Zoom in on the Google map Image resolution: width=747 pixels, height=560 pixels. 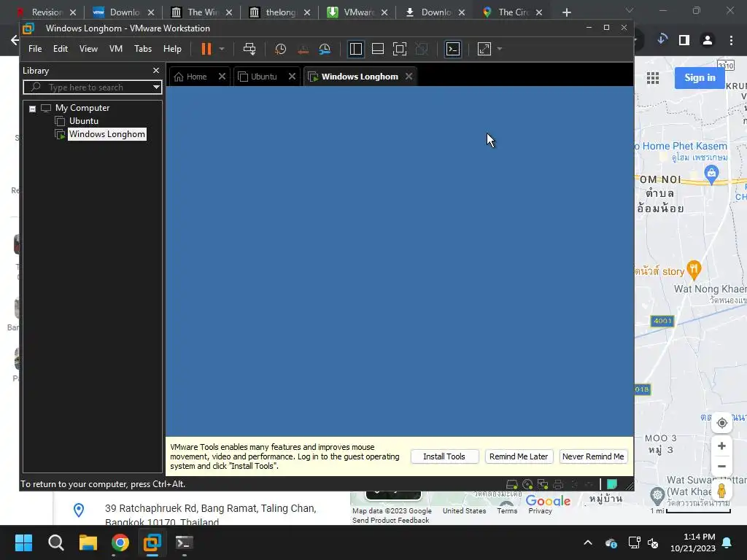(721, 446)
